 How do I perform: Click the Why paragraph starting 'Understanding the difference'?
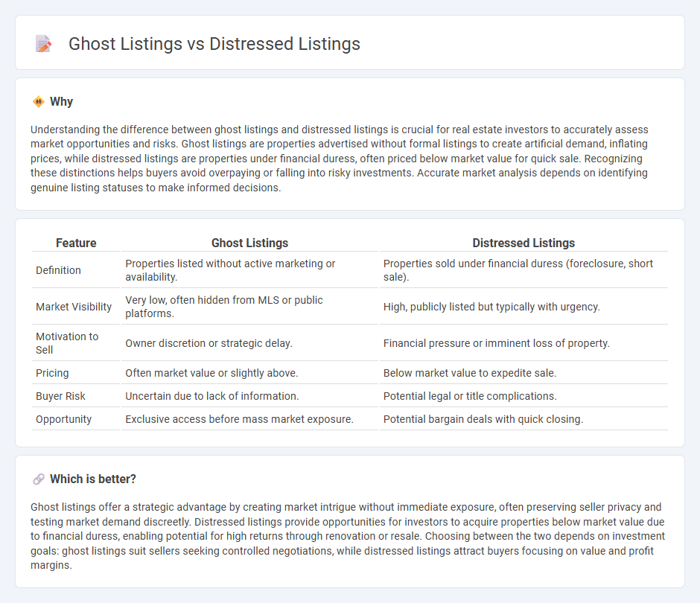pos(340,159)
